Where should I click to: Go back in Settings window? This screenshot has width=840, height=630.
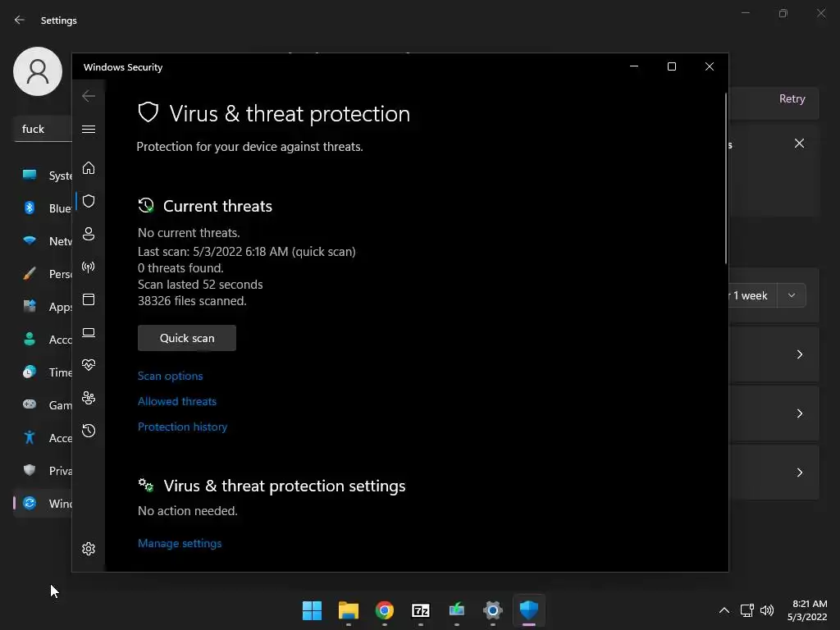tap(20, 20)
